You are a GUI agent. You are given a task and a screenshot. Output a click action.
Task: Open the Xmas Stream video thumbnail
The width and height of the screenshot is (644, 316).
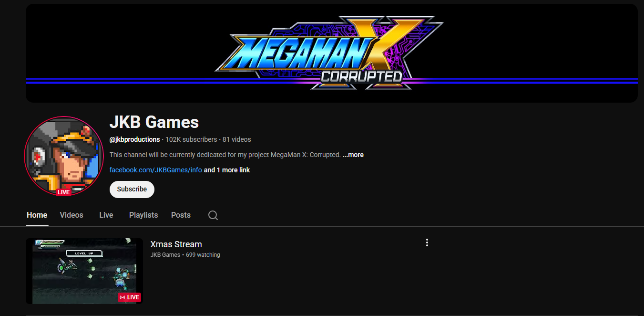tap(84, 271)
